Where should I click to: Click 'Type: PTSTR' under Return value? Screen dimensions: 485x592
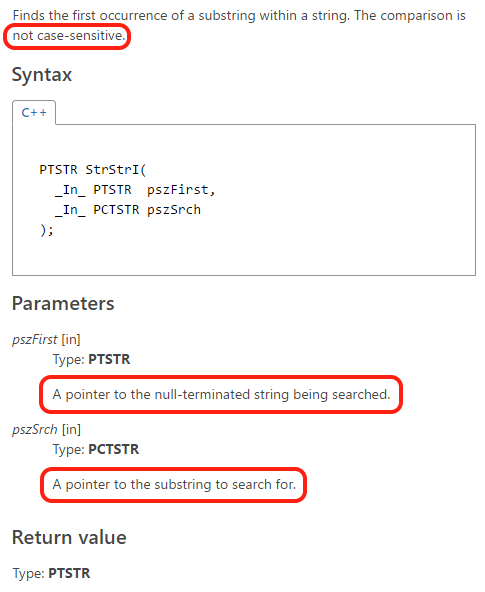pos(51,573)
